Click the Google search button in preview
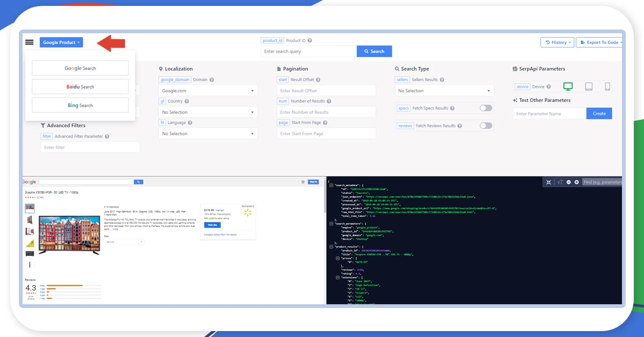Screen dimensions: 644x337 [138, 182]
